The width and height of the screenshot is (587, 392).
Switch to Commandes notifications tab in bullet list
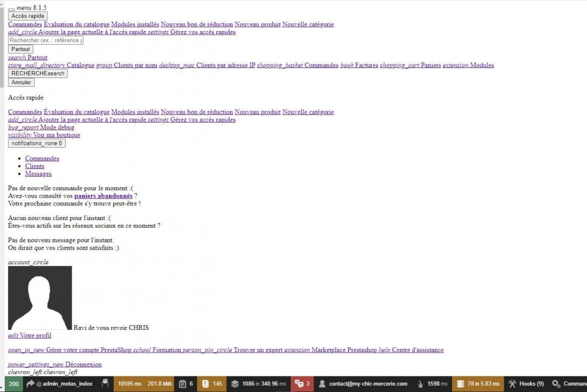point(42,158)
